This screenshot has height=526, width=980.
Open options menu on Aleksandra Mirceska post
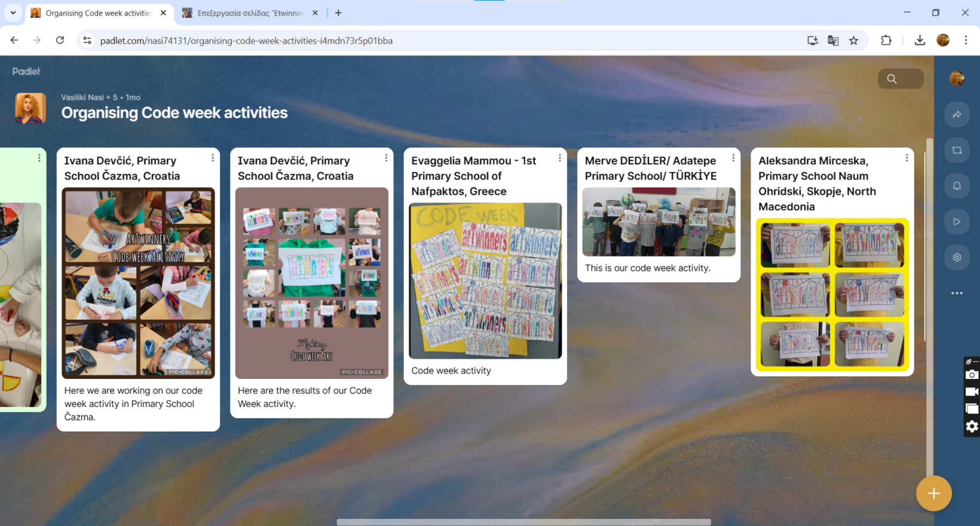pyautogui.click(x=906, y=158)
